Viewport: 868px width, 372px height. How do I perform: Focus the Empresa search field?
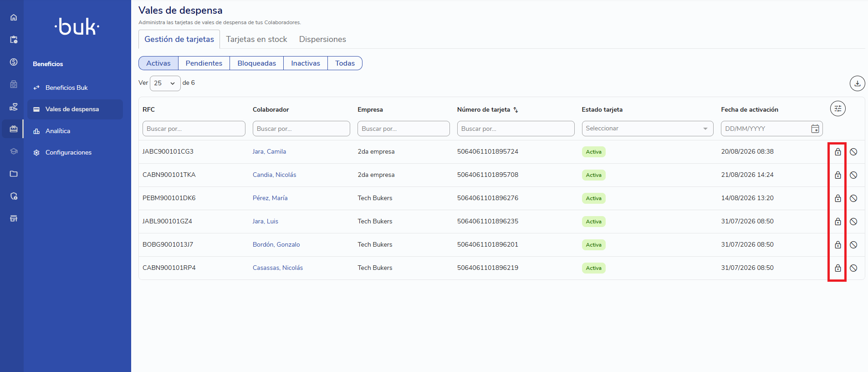coord(403,129)
